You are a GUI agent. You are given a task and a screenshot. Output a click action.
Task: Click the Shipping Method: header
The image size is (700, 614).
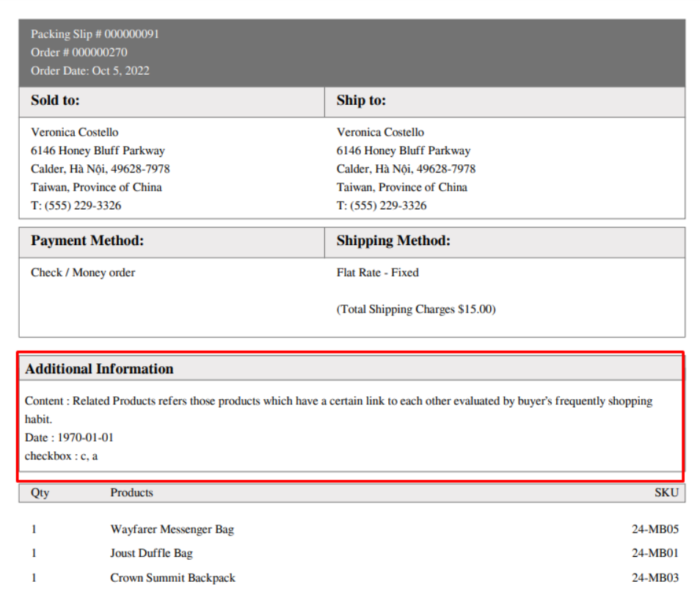[x=393, y=241]
